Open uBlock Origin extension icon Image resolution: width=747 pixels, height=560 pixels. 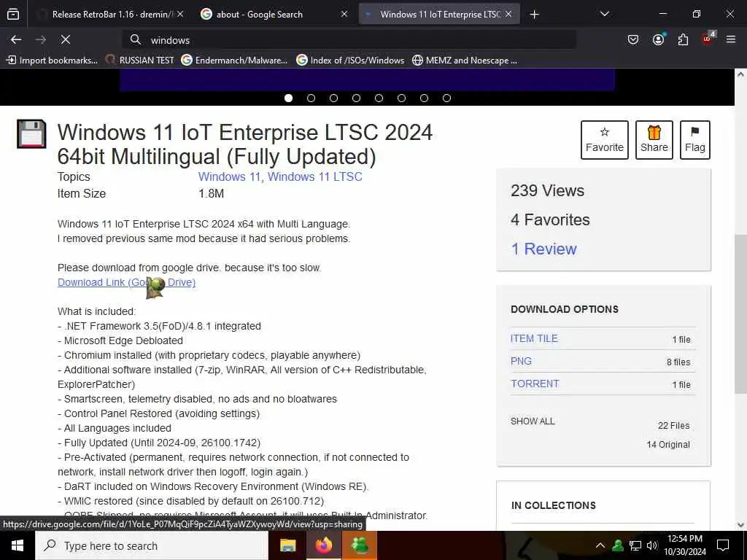pos(708,39)
